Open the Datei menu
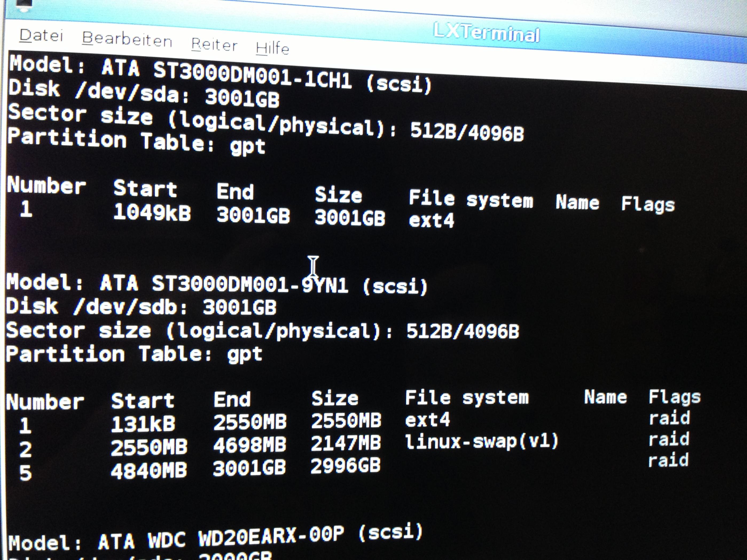 pyautogui.click(x=41, y=36)
